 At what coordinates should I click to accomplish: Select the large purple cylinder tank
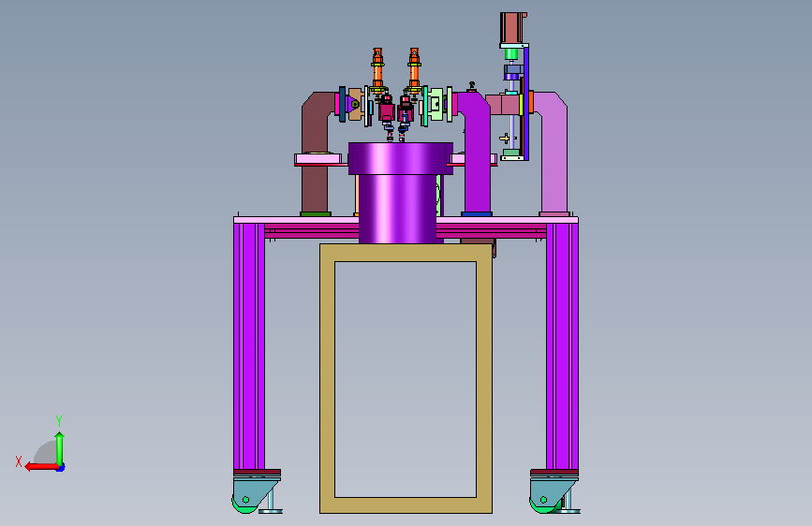(400, 193)
